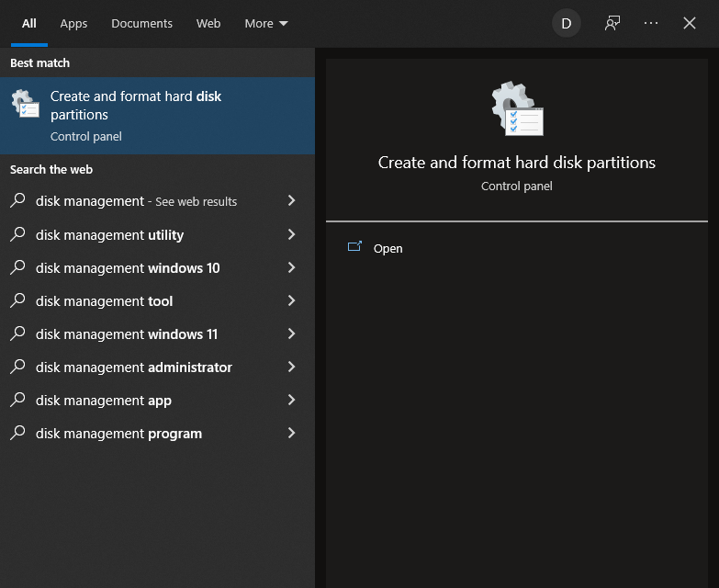This screenshot has height=588, width=719.
Task: Expand chevron for 'disk management windows 11'
Action: (292, 334)
